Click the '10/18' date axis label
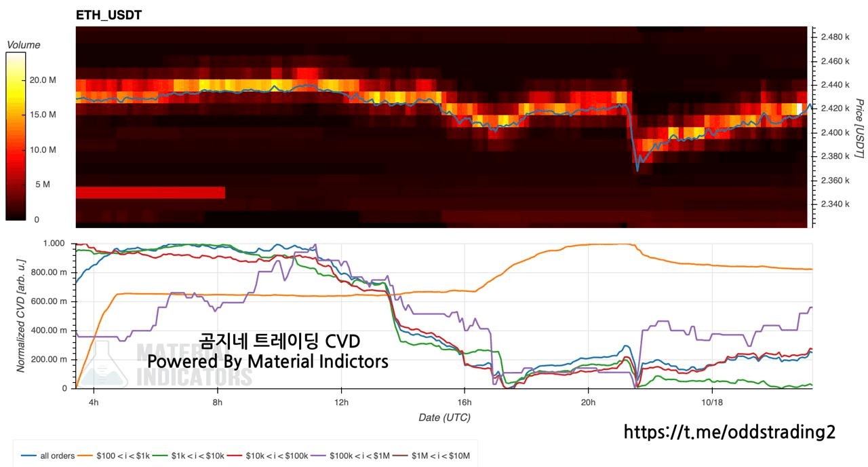The image size is (868, 467). click(712, 403)
